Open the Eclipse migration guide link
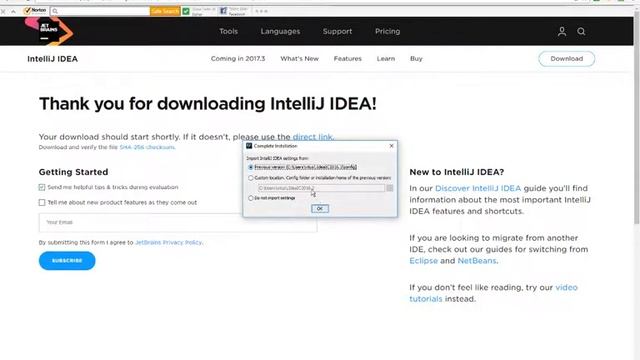Image resolution: width=640 pixels, height=360 pixels. pyautogui.click(x=423, y=261)
